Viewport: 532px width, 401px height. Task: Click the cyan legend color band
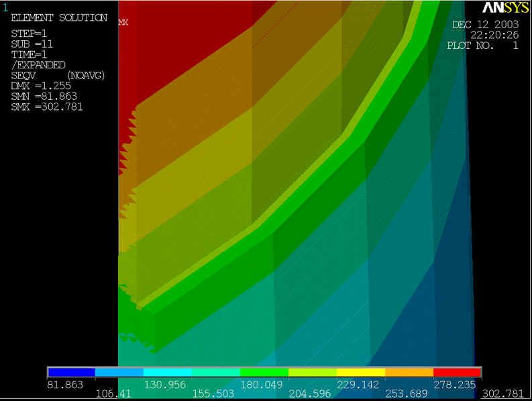pyautogui.click(x=167, y=371)
